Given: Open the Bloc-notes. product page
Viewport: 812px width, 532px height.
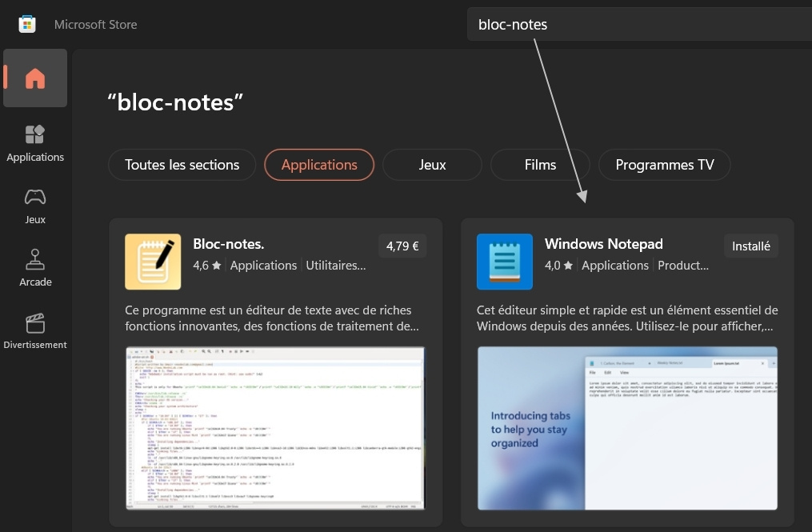Looking at the screenshot, I should (229, 243).
